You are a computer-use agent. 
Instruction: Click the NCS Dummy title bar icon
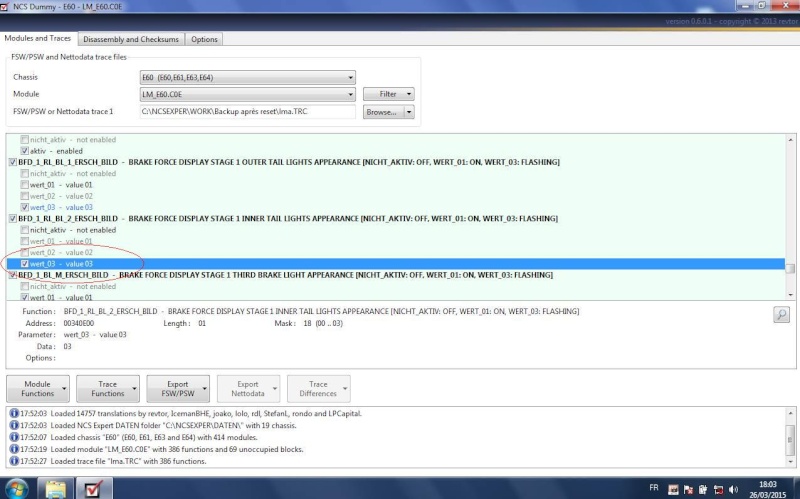click(x=5, y=7)
